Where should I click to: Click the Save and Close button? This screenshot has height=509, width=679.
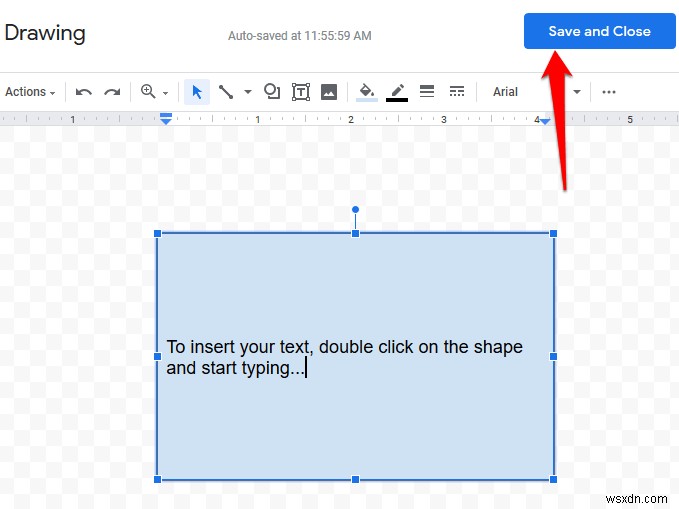coord(599,31)
